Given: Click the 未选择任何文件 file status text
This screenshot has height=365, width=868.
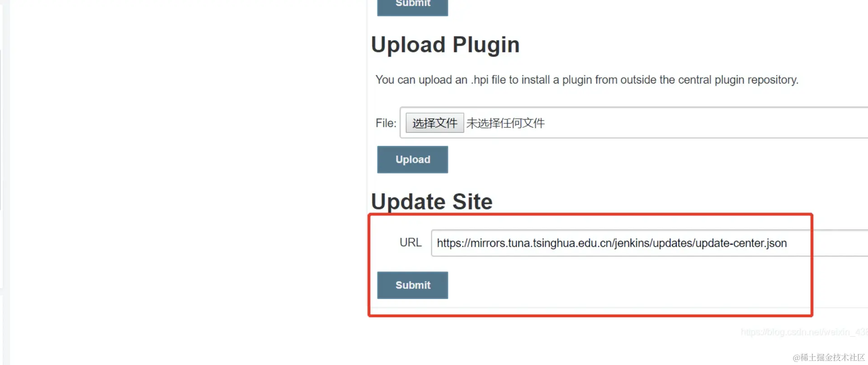Looking at the screenshot, I should click(505, 123).
